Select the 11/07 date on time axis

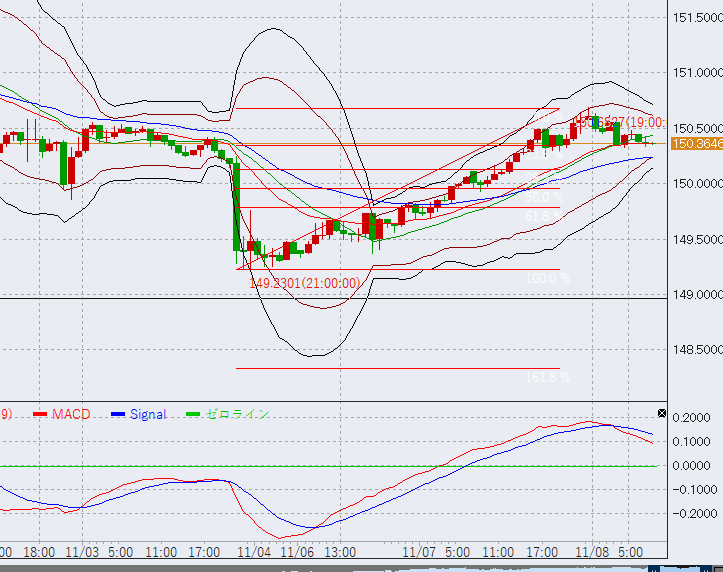(x=418, y=552)
